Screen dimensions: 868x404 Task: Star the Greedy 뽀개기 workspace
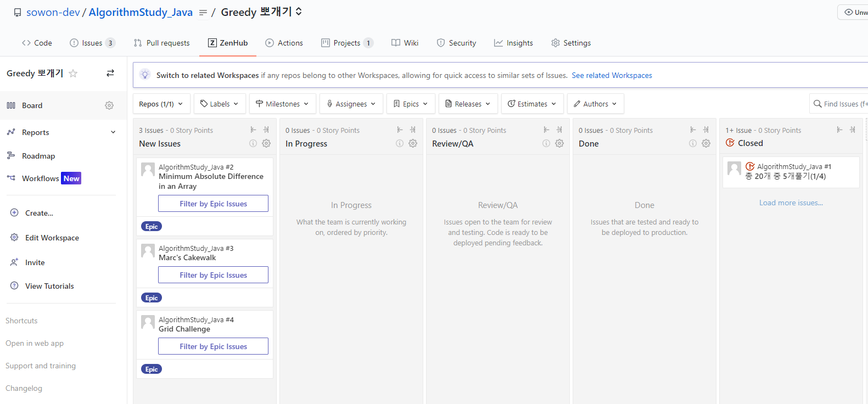(x=73, y=74)
